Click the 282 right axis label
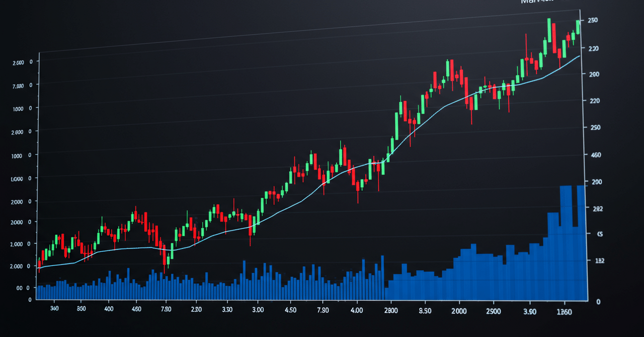The image size is (644, 337). click(598, 209)
